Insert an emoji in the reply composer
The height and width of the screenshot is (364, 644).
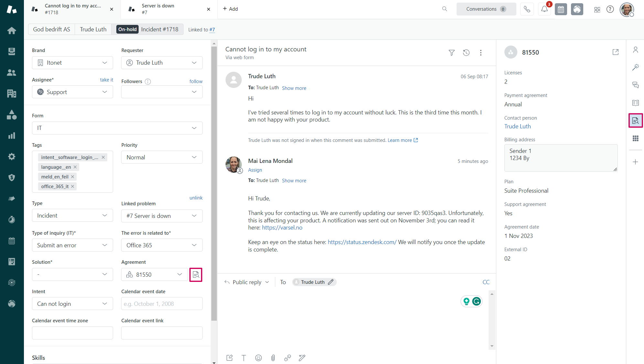(x=259, y=358)
